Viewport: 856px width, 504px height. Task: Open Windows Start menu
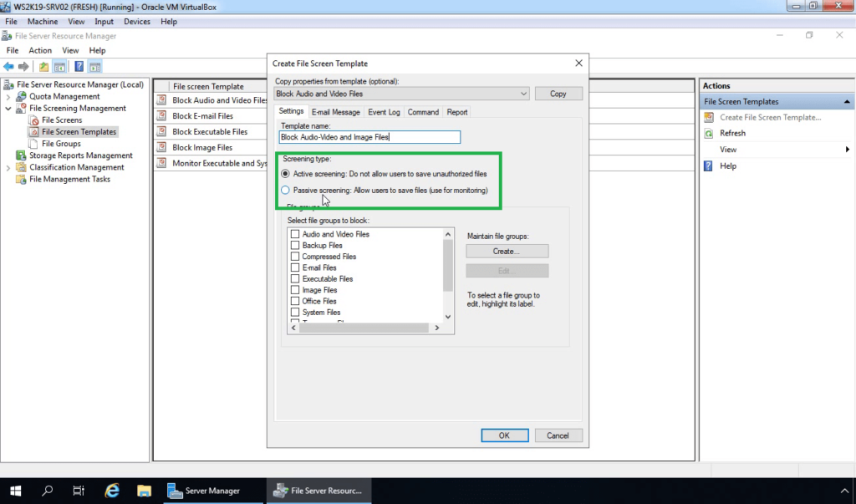15,491
